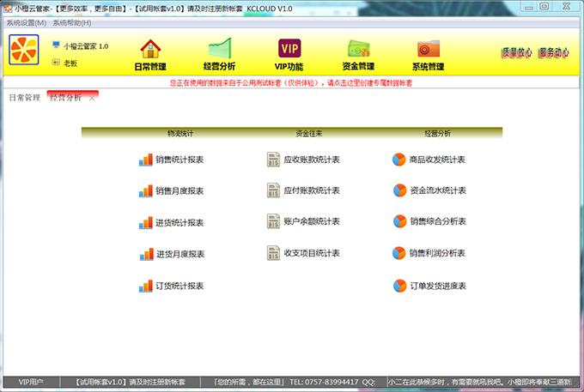Viewport: 584px width, 392px height.
Task: Click computer icon beside 小橙云管家 1.0
Action: 56,45
